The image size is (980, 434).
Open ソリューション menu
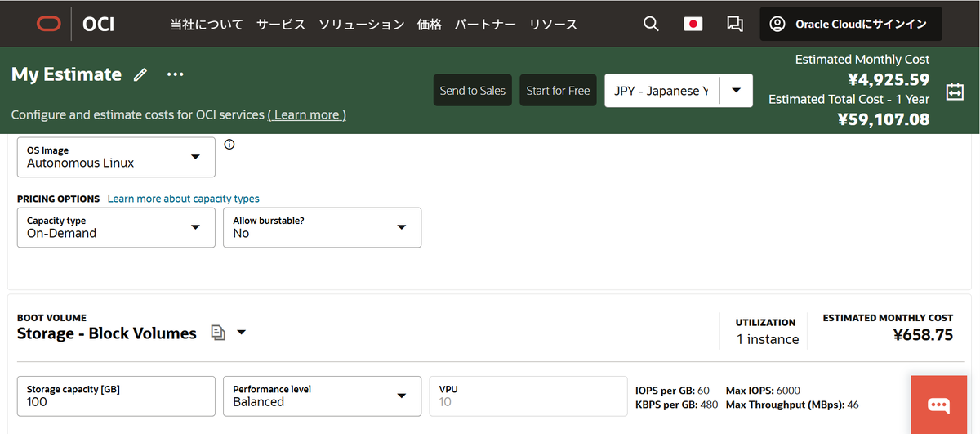362,24
